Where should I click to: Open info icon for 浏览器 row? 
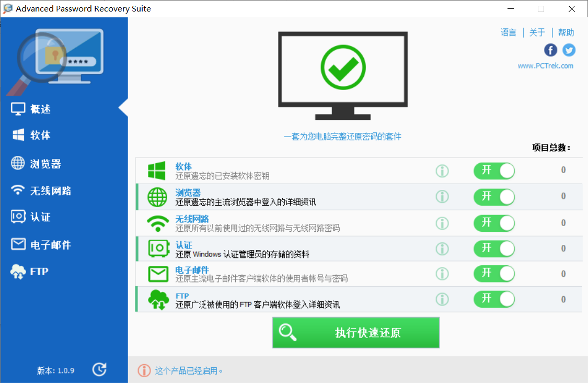[x=442, y=196]
